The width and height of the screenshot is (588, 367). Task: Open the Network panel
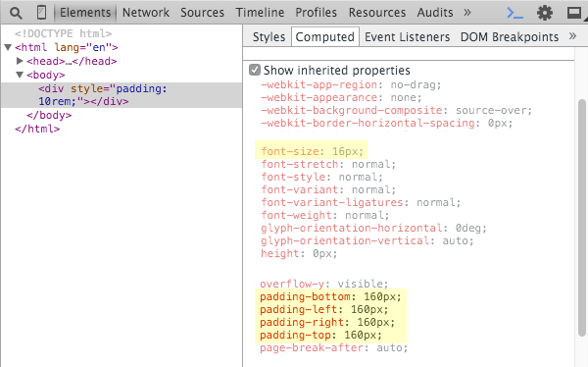[x=146, y=13]
